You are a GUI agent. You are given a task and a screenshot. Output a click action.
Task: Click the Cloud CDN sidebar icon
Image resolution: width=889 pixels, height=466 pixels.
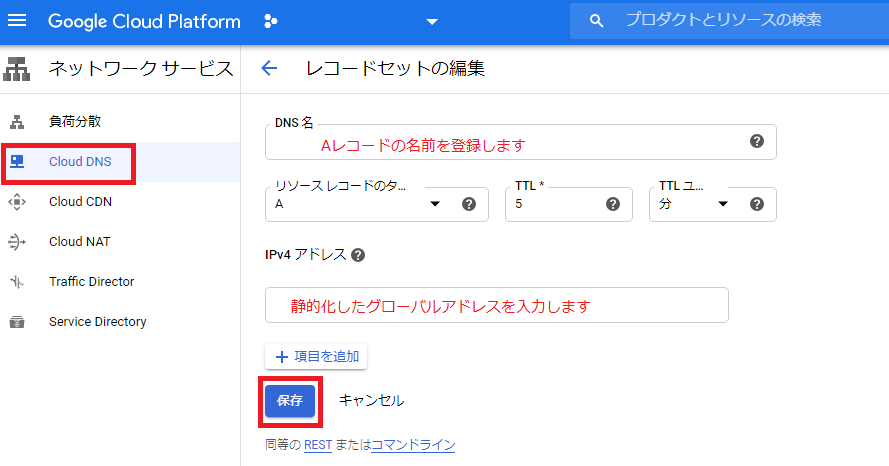[17, 202]
